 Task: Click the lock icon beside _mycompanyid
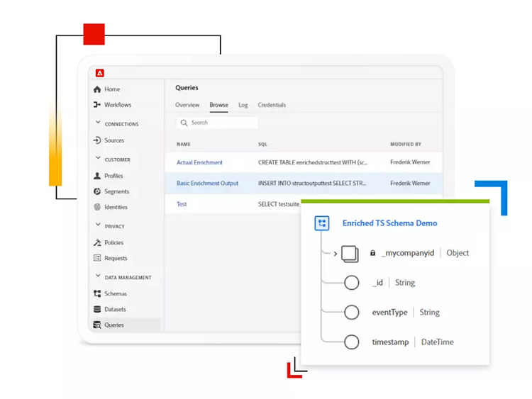pyautogui.click(x=372, y=253)
